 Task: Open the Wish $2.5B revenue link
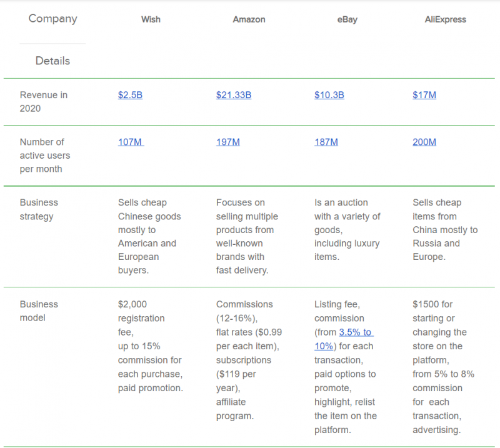click(130, 95)
